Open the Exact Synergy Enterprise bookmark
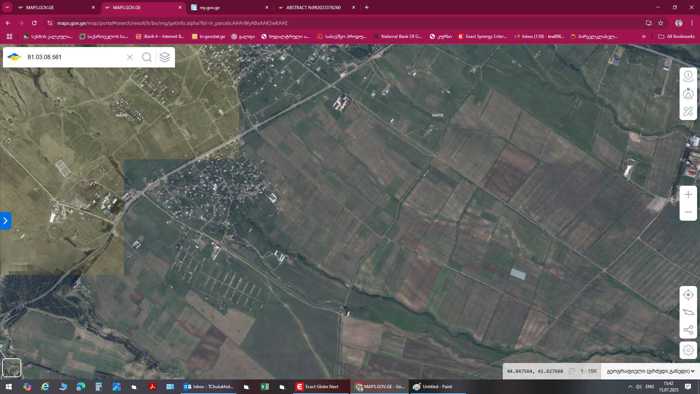The image size is (700, 394). (482, 36)
